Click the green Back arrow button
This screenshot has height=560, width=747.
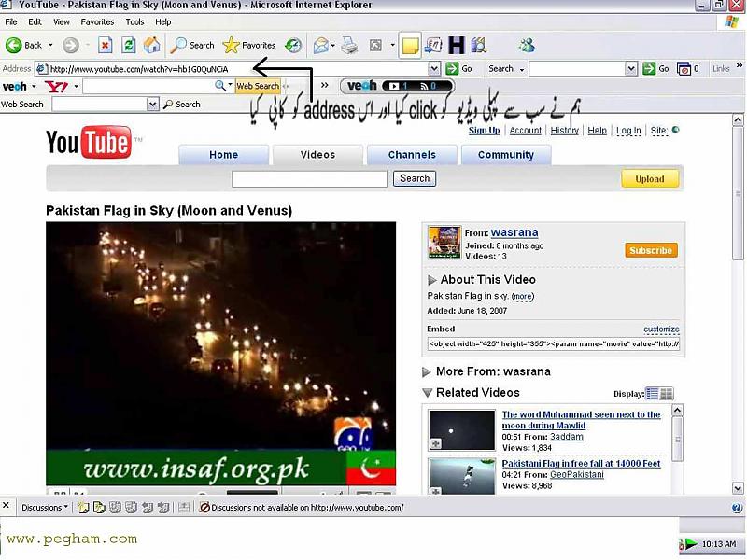(x=13, y=45)
